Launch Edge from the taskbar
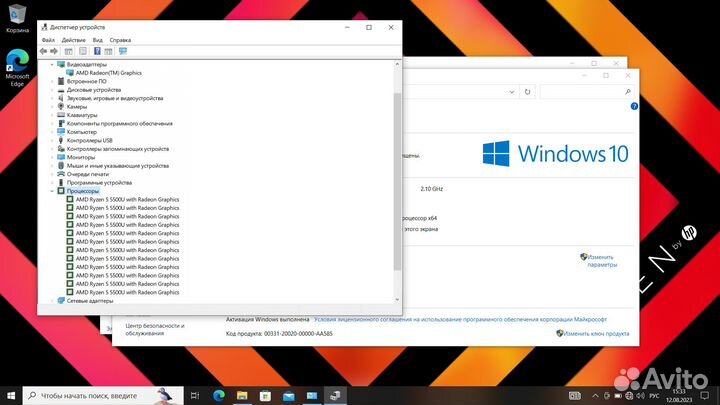720x405 pixels. 219,395
